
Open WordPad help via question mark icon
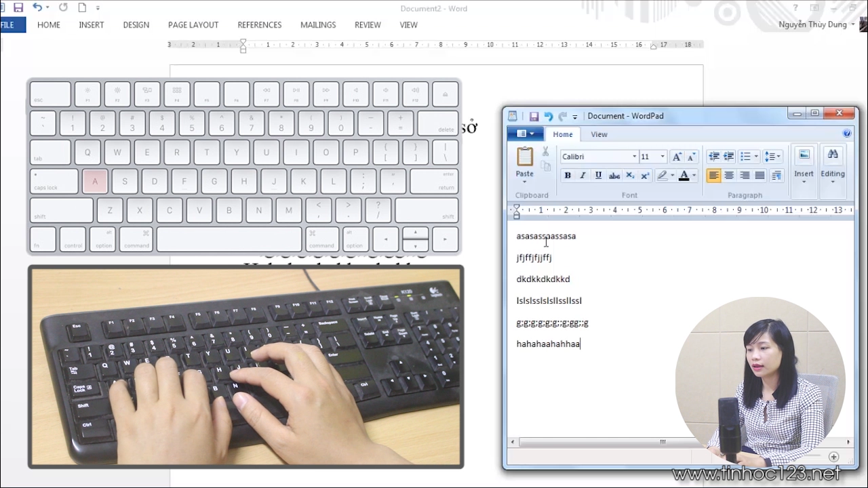click(x=847, y=134)
